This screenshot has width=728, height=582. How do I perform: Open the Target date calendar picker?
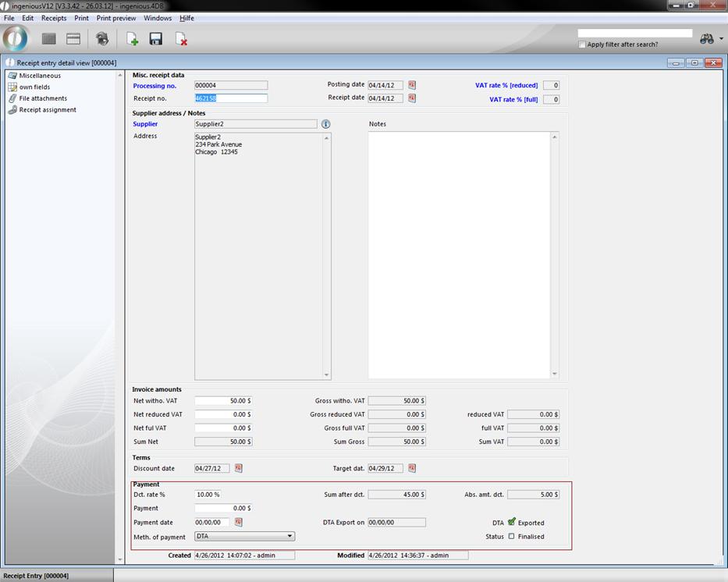[412, 468]
